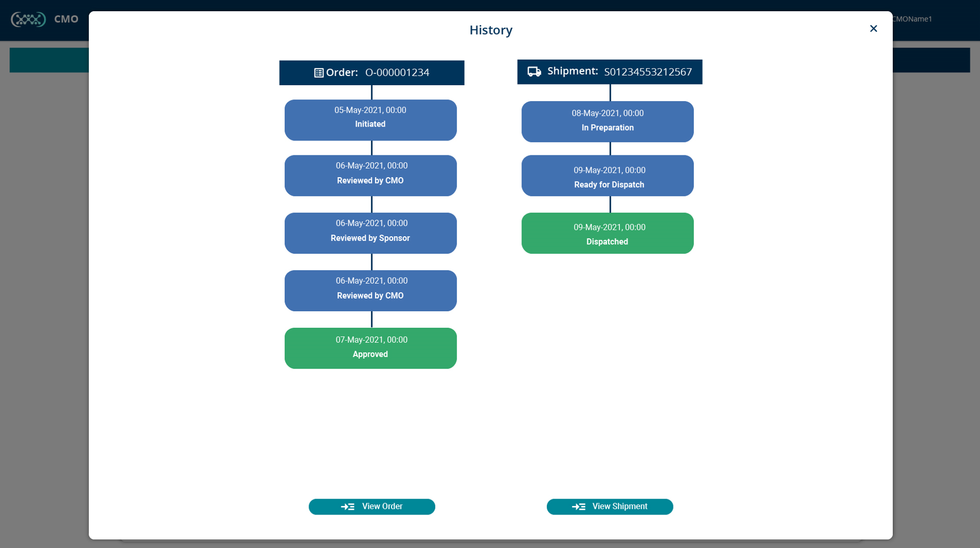Select the 06-May-2021 Reviewed by Sponsor card
The image size is (980, 548).
(x=370, y=233)
